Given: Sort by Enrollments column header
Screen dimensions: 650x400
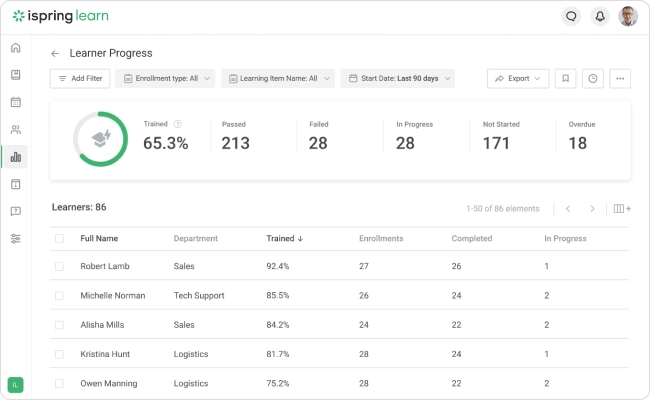Looking at the screenshot, I should (381, 238).
